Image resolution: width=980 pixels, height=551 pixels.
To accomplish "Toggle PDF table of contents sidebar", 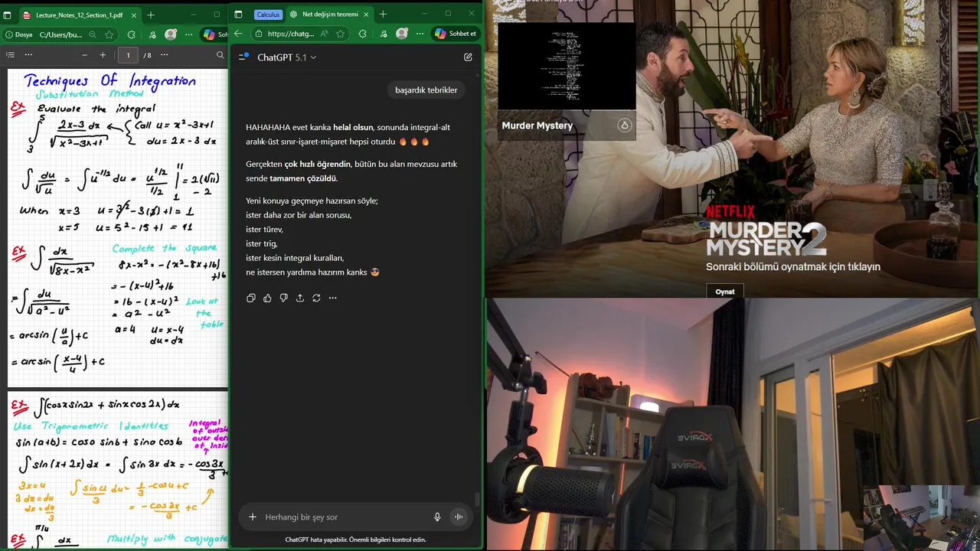I will click(10, 55).
